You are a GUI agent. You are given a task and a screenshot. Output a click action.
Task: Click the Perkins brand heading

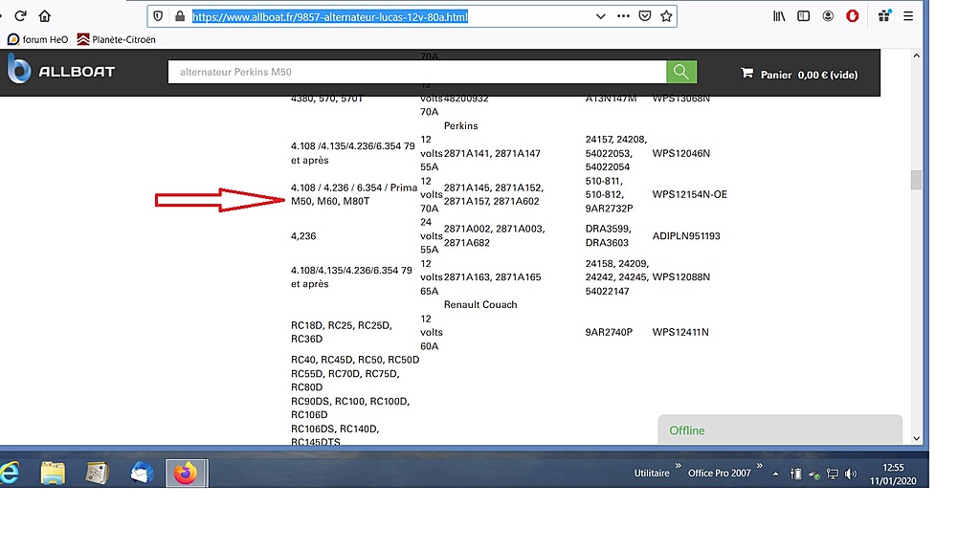pyautogui.click(x=460, y=125)
